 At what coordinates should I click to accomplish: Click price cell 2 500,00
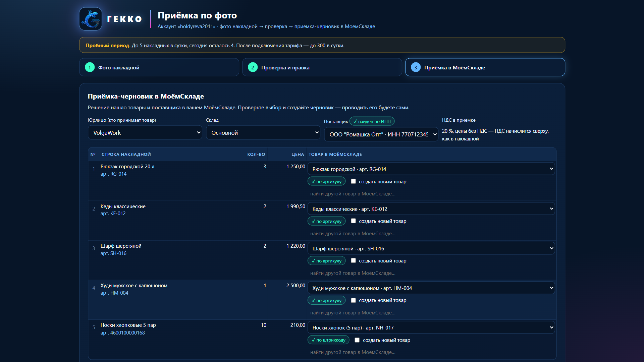pos(296,286)
